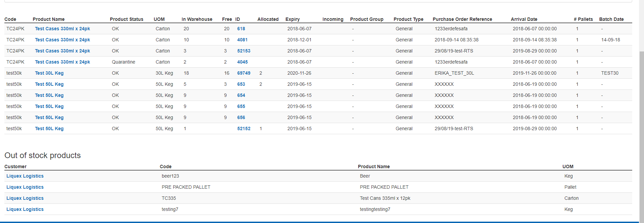This screenshot has width=644, height=223.
Task: Open stock ID 4081 link
Action: tap(242, 40)
